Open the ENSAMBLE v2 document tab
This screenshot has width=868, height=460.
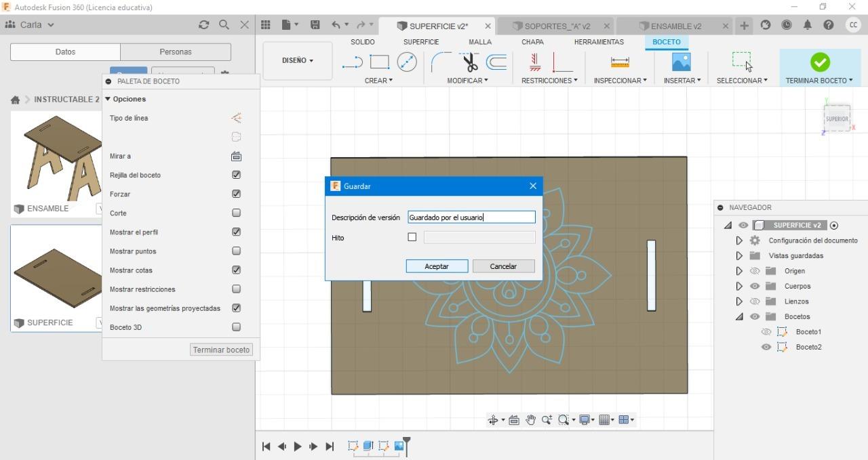pos(675,26)
